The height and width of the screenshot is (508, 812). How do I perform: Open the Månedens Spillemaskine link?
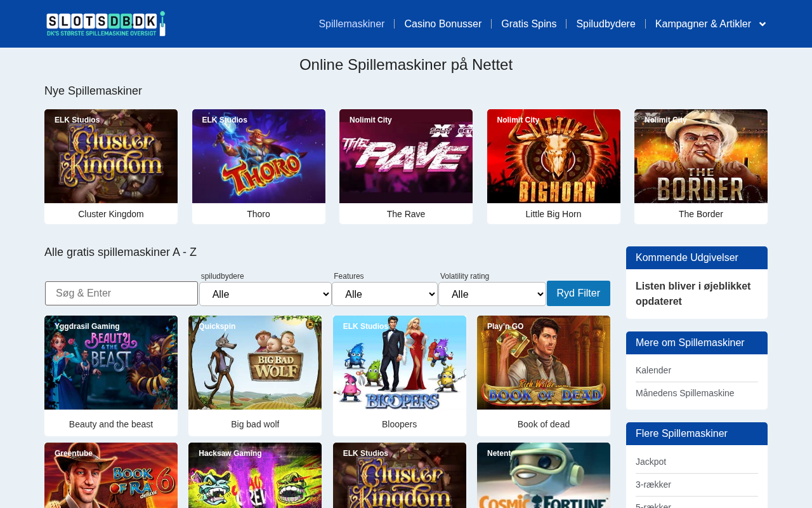[685, 393]
